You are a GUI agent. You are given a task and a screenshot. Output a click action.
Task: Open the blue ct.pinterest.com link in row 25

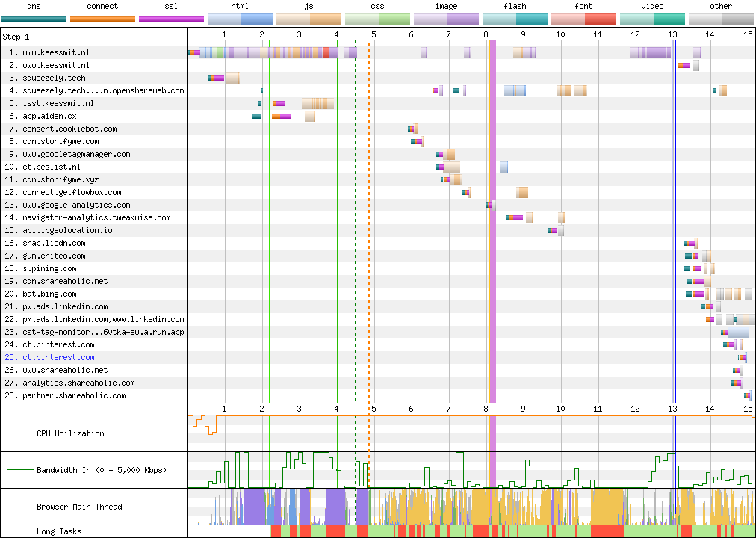coord(58,357)
